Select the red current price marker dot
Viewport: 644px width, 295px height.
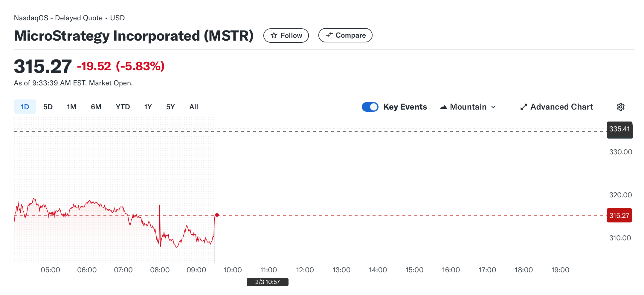pos(217,214)
